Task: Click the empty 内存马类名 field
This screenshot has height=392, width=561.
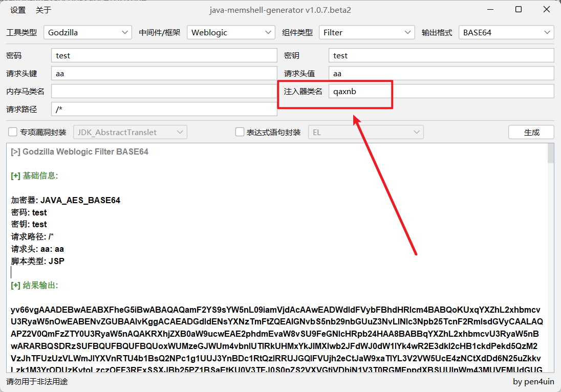Action: click(x=164, y=91)
